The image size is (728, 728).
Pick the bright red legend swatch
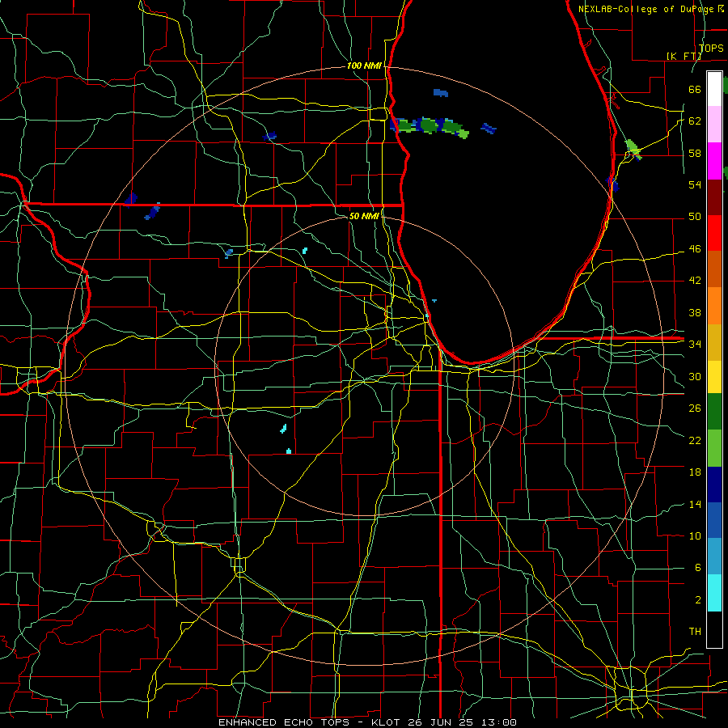click(x=714, y=233)
